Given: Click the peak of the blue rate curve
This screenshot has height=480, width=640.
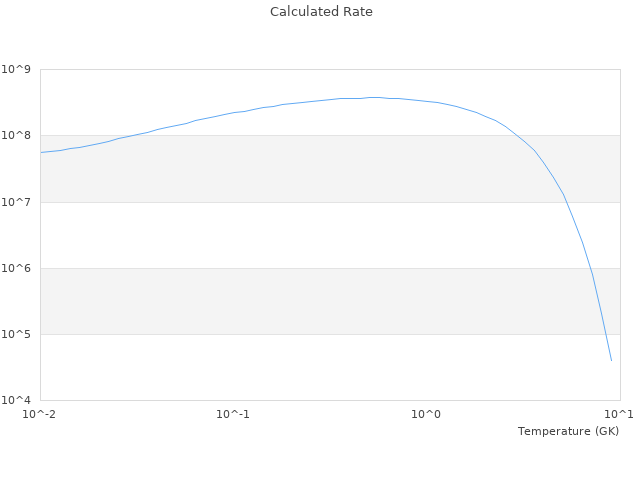Looking at the screenshot, I should point(375,97).
